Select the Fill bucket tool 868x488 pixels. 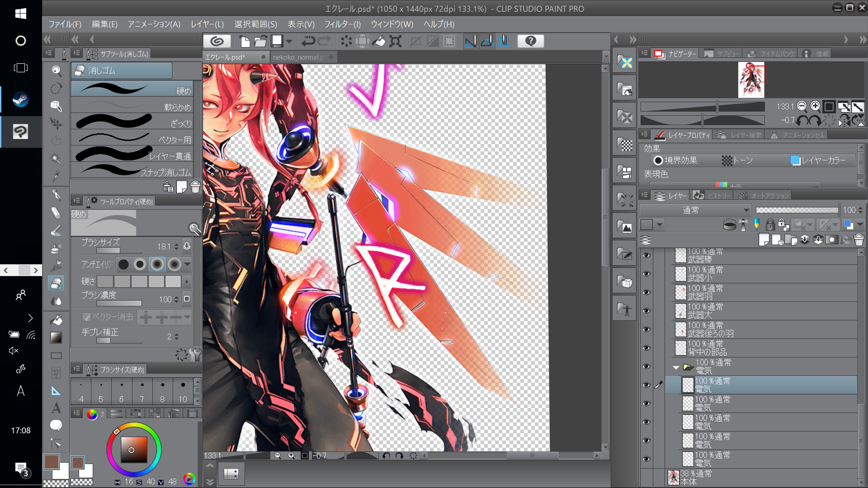pyautogui.click(x=56, y=320)
